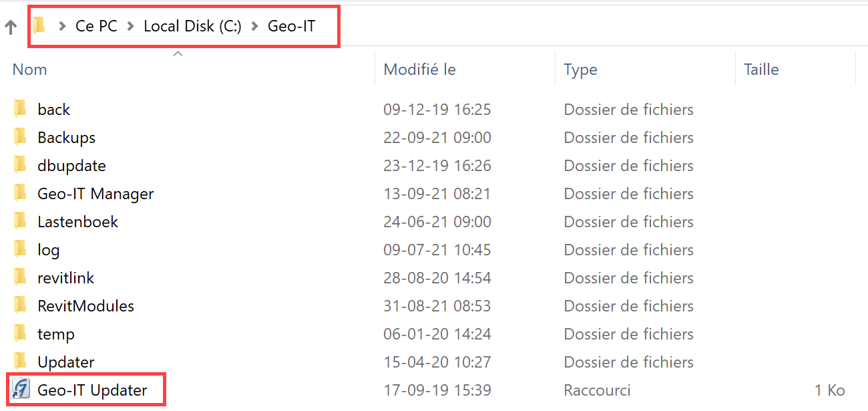This screenshot has width=868, height=411.
Task: Select the back folder icon
Action: pyautogui.click(x=21, y=108)
